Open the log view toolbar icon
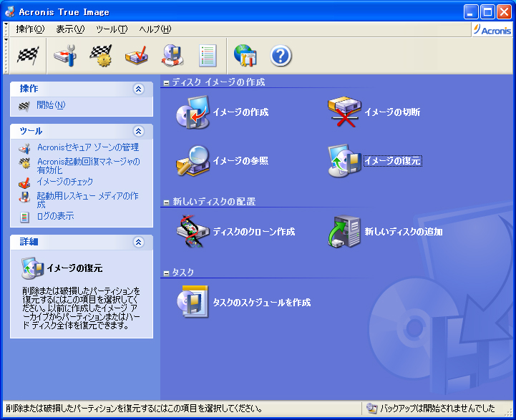 click(x=208, y=56)
